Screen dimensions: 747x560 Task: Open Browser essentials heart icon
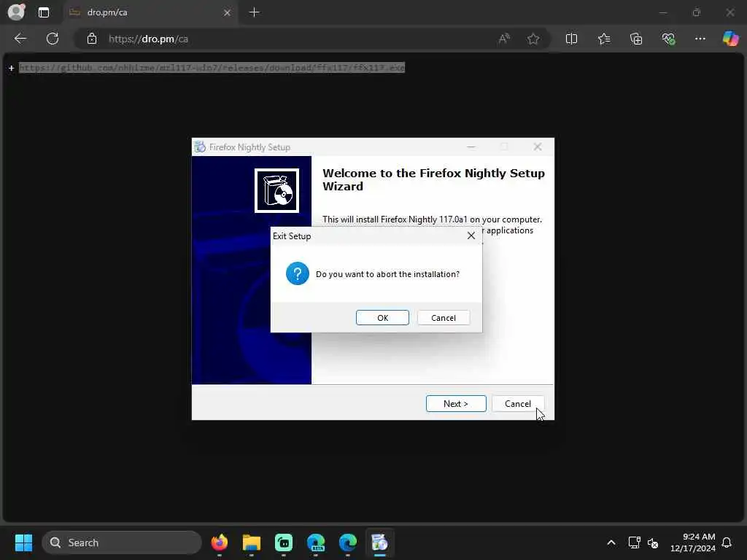point(668,39)
